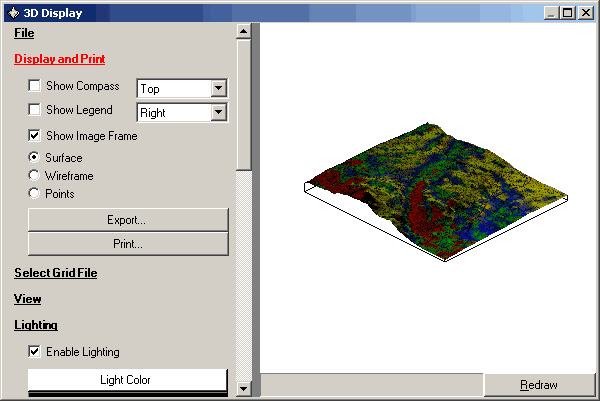Click the Print... button
The width and height of the screenshot is (600, 401).
tap(128, 244)
